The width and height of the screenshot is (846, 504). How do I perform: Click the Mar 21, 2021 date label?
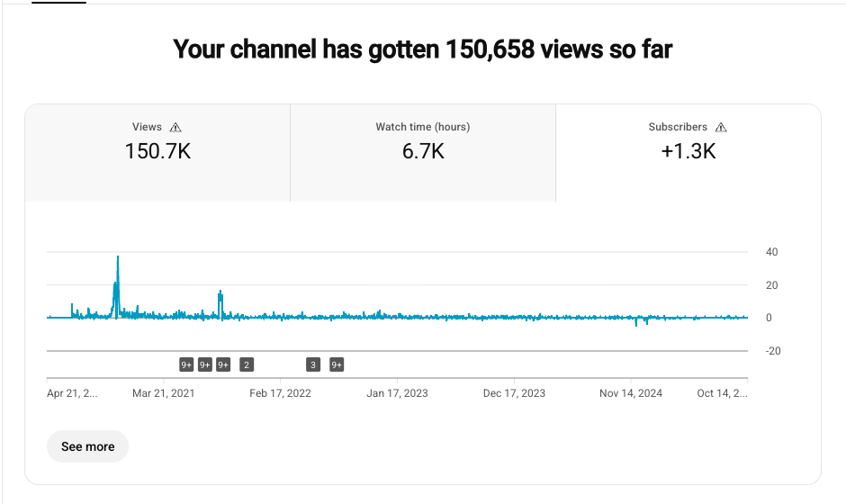[163, 393]
